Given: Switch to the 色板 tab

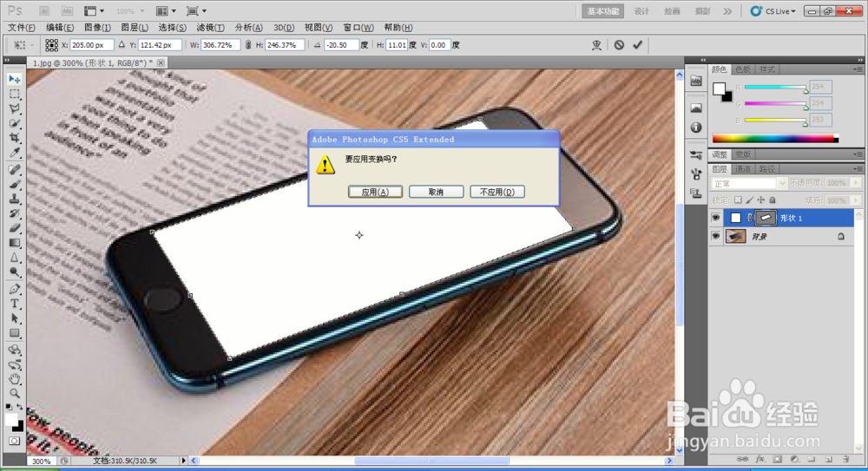Looking at the screenshot, I should pyautogui.click(x=743, y=69).
